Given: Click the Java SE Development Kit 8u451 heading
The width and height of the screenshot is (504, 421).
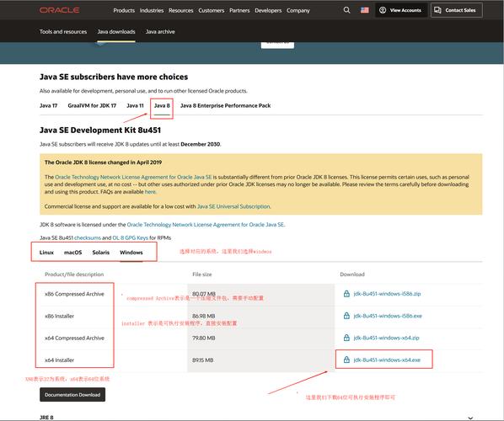Looking at the screenshot, I should [x=100, y=130].
